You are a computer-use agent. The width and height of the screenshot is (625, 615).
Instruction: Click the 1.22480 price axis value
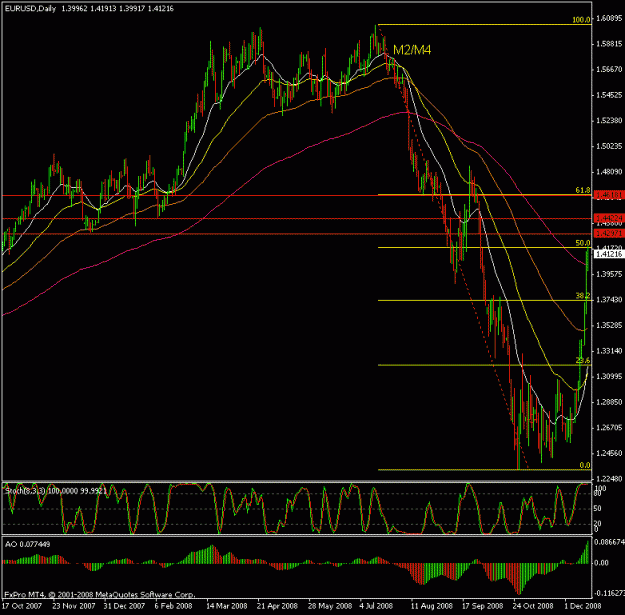pos(609,478)
